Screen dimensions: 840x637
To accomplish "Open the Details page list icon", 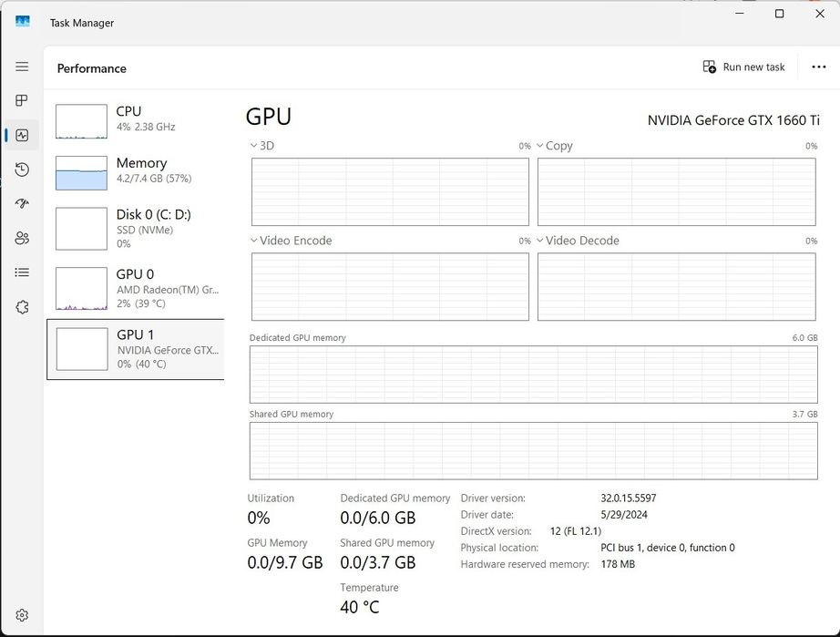I will [x=22, y=272].
